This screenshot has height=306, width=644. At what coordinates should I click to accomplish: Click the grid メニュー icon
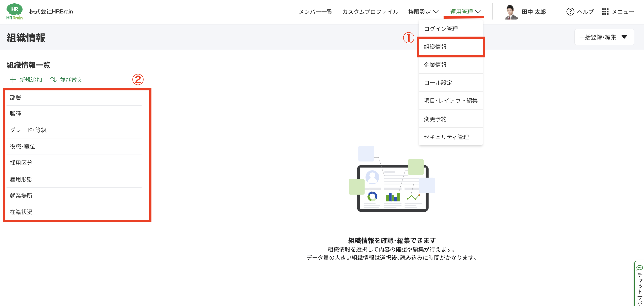tap(605, 12)
